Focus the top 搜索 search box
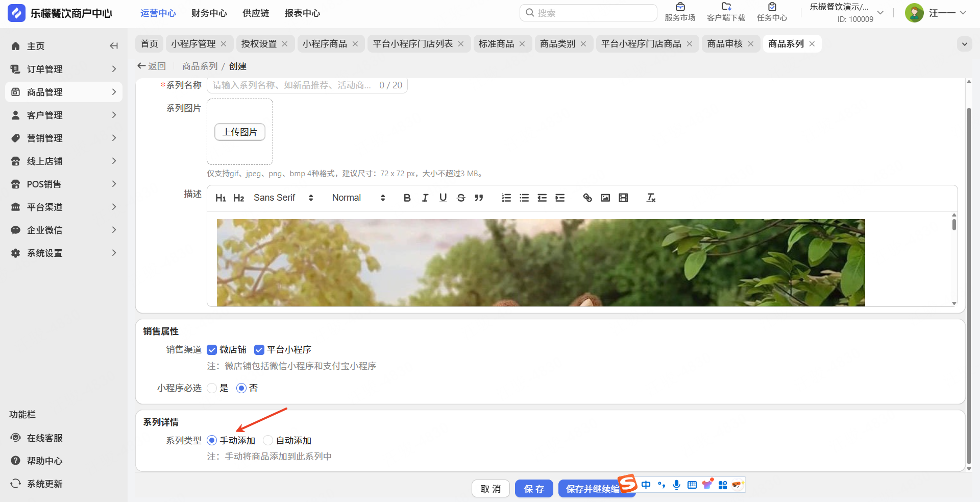Image resolution: width=980 pixels, height=502 pixels. coord(588,13)
